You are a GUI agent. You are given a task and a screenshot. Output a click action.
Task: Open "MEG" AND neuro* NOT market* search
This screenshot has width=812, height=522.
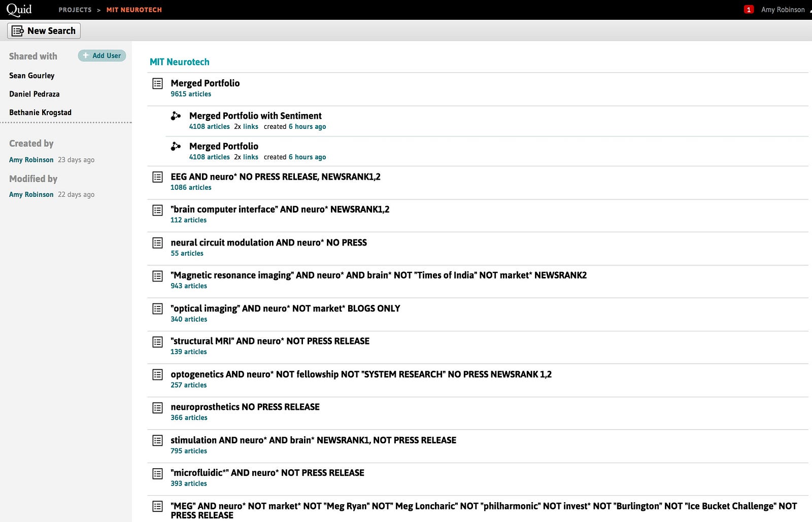484,510
